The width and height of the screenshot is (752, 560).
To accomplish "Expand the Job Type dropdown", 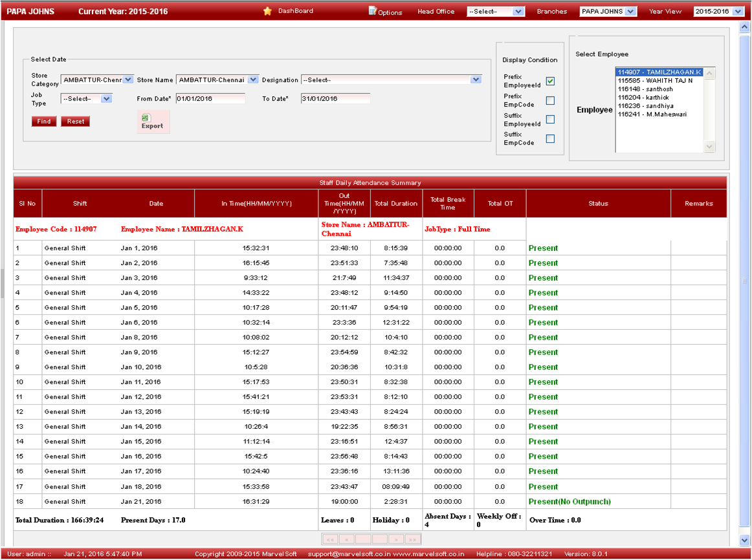I will [106, 99].
